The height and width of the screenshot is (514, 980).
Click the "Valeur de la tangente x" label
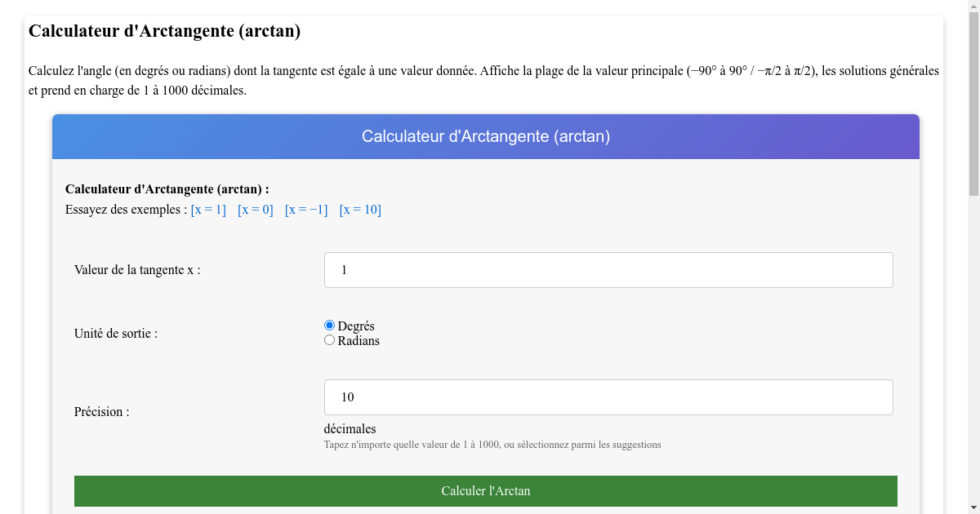click(137, 270)
